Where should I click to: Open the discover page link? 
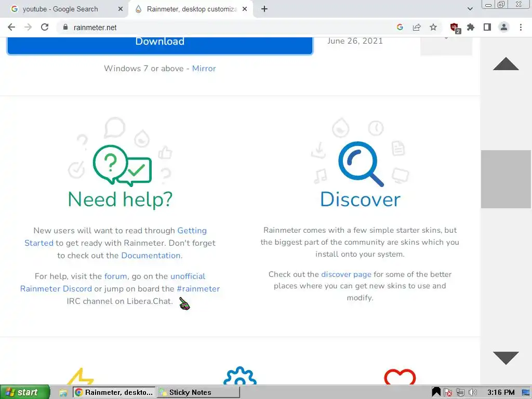click(346, 274)
